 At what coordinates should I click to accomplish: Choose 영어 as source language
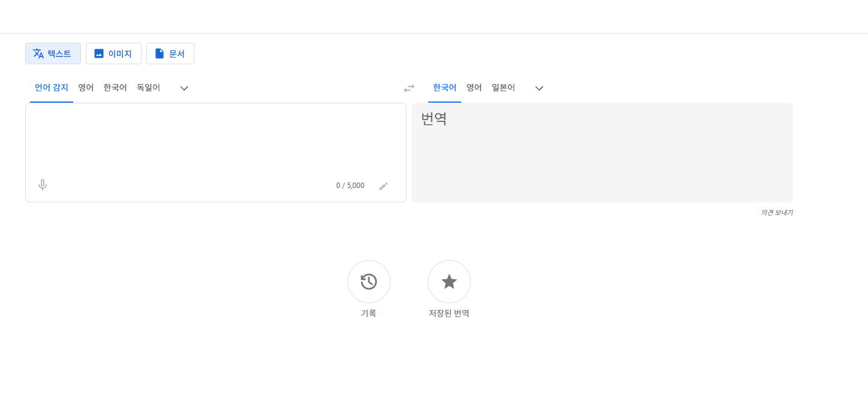86,88
